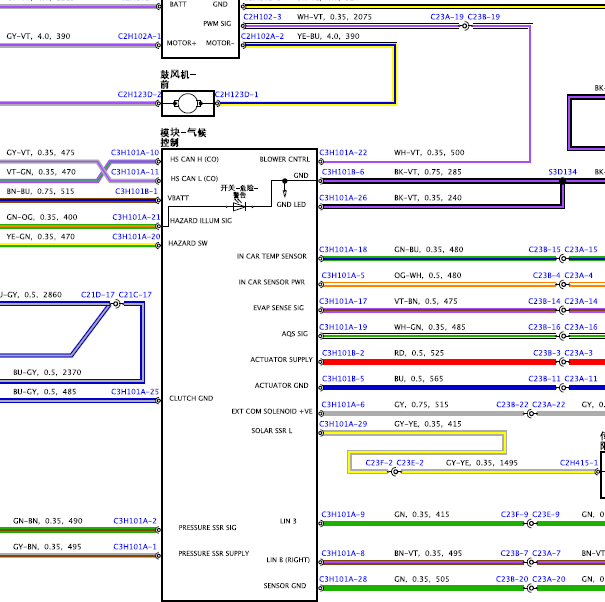The height and width of the screenshot is (602, 605).
Task: Select connector label C23A-20
Action: pos(549,579)
